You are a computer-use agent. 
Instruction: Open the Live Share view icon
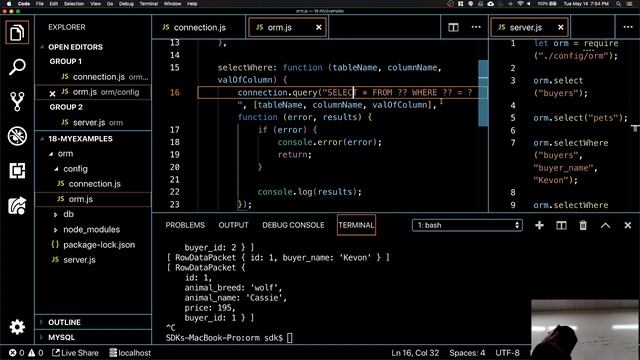pos(17,205)
